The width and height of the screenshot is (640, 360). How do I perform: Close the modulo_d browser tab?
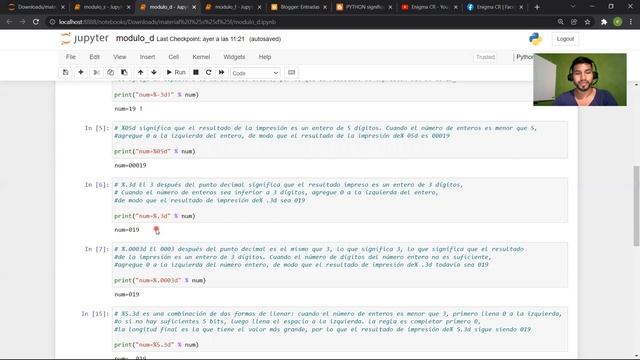tap(194, 7)
